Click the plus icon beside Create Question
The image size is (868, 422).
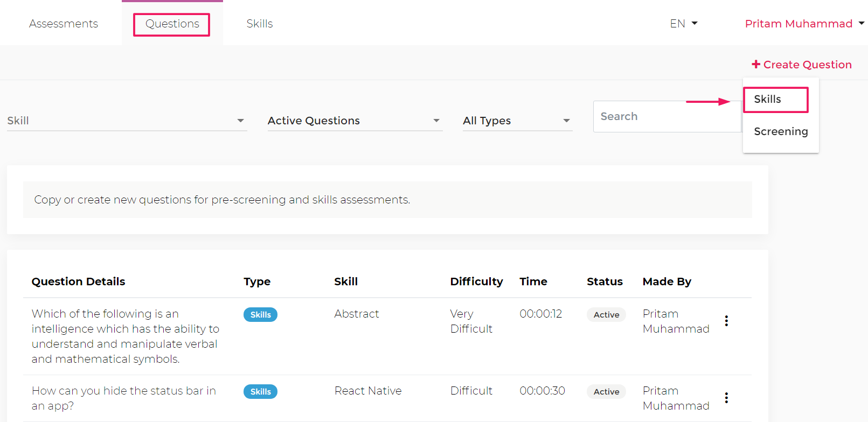(756, 65)
